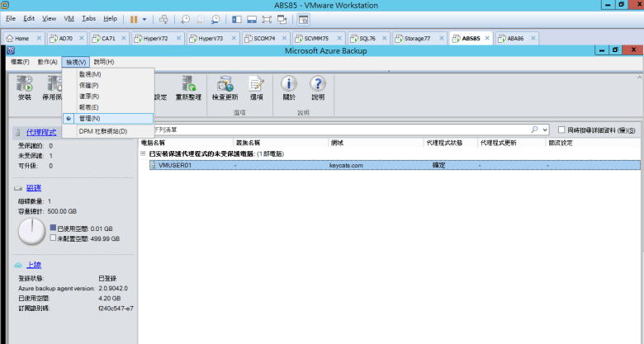
Task: Click the VMware pause button icon
Action: (x=133, y=18)
